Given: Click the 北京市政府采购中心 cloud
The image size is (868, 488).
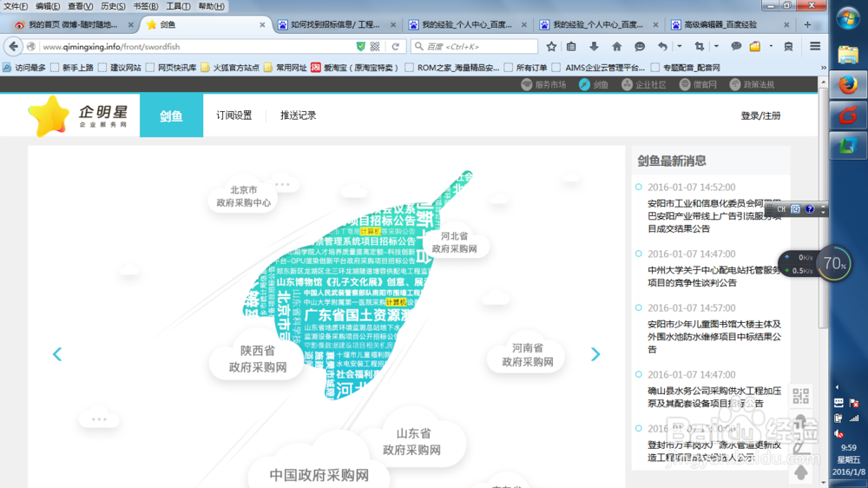Looking at the screenshot, I should click(244, 196).
